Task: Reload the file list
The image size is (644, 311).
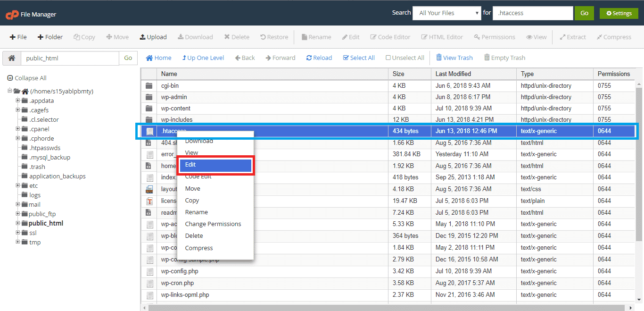Action: [x=319, y=58]
